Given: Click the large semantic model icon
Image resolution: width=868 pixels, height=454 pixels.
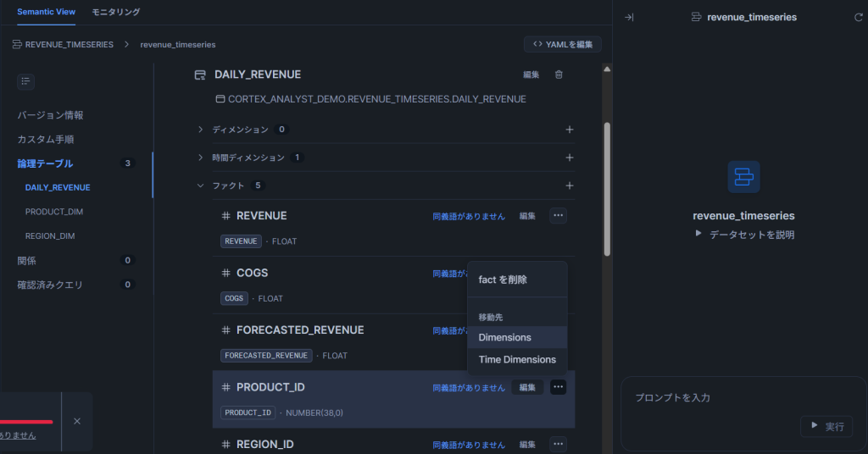Looking at the screenshot, I should coord(743,177).
